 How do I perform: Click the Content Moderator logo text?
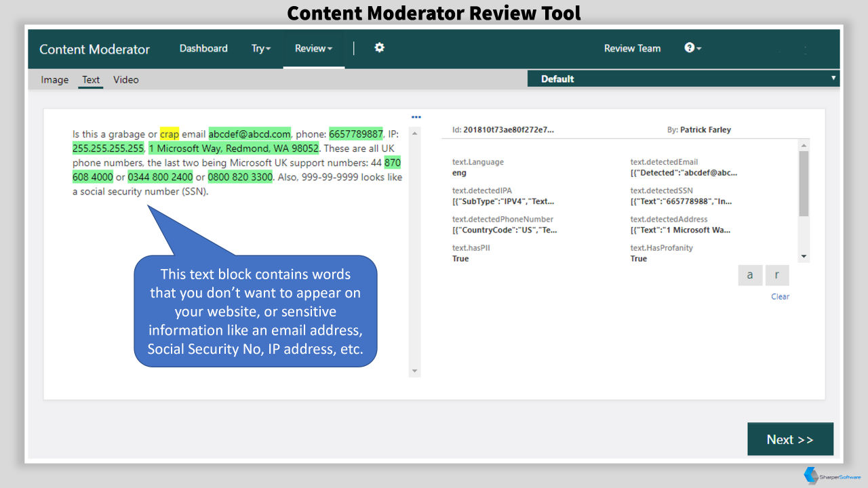click(x=94, y=49)
